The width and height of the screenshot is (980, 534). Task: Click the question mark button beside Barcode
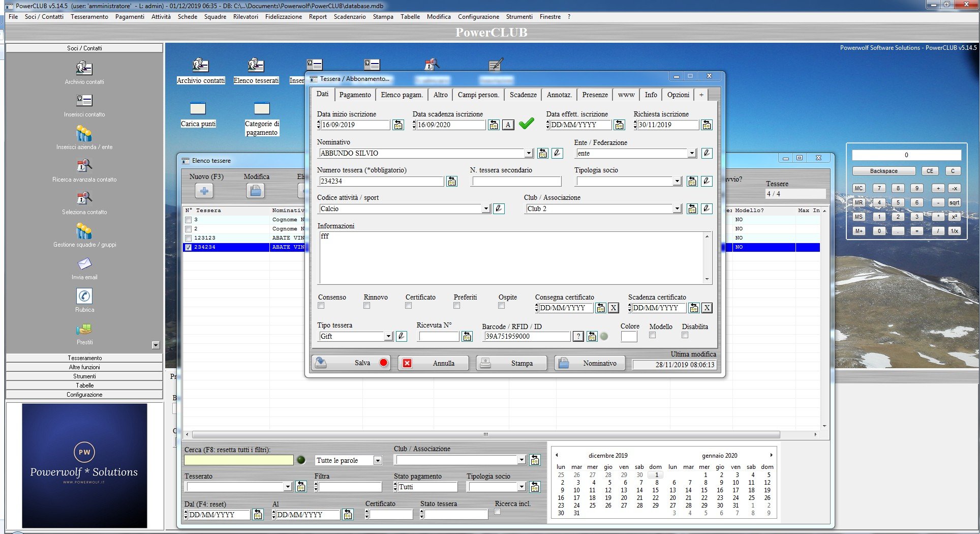[x=578, y=336]
